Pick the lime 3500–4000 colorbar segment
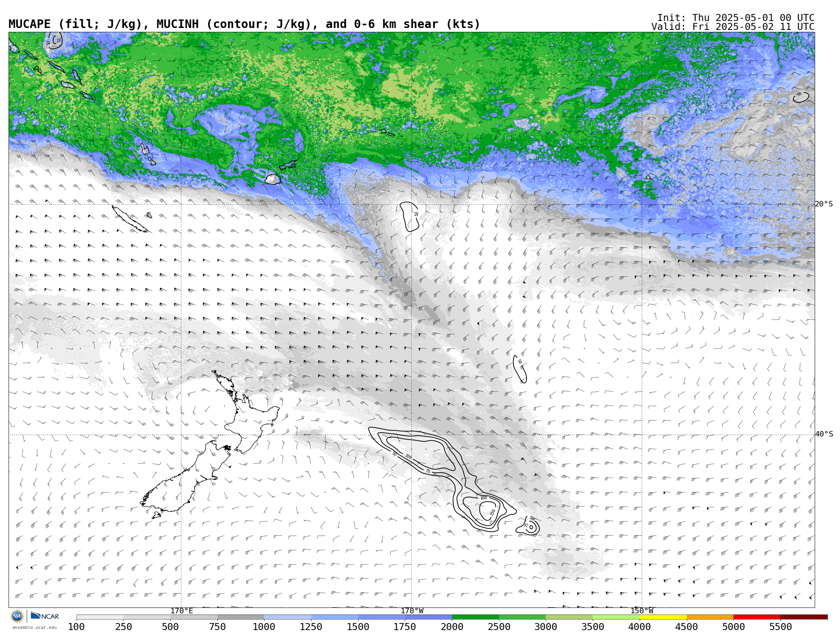 616,617
